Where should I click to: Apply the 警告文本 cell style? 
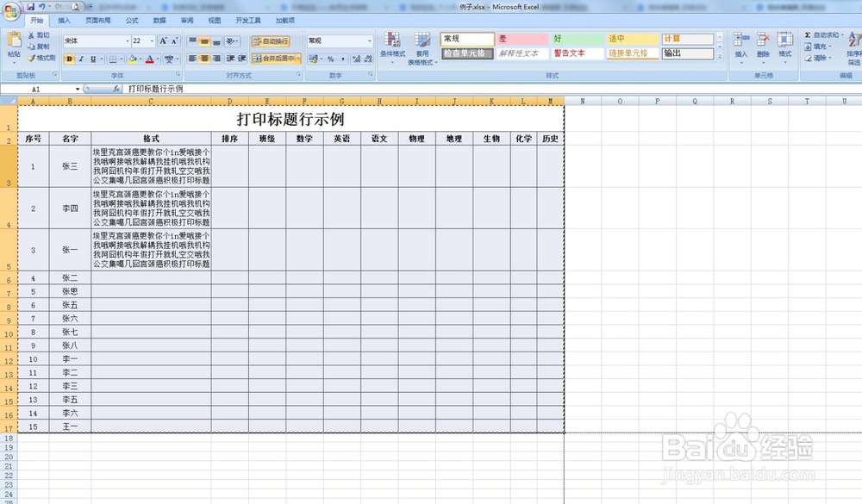coord(578,53)
